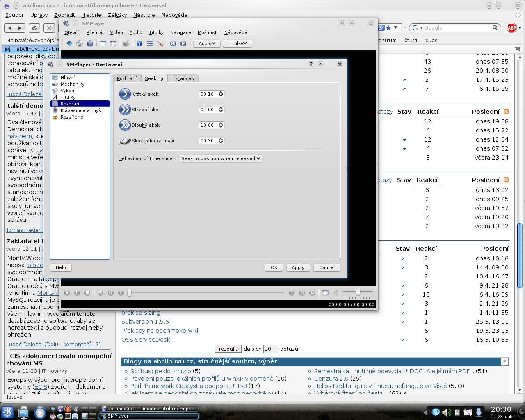Open Přehrát menu in SMPlayer

[x=95, y=32]
